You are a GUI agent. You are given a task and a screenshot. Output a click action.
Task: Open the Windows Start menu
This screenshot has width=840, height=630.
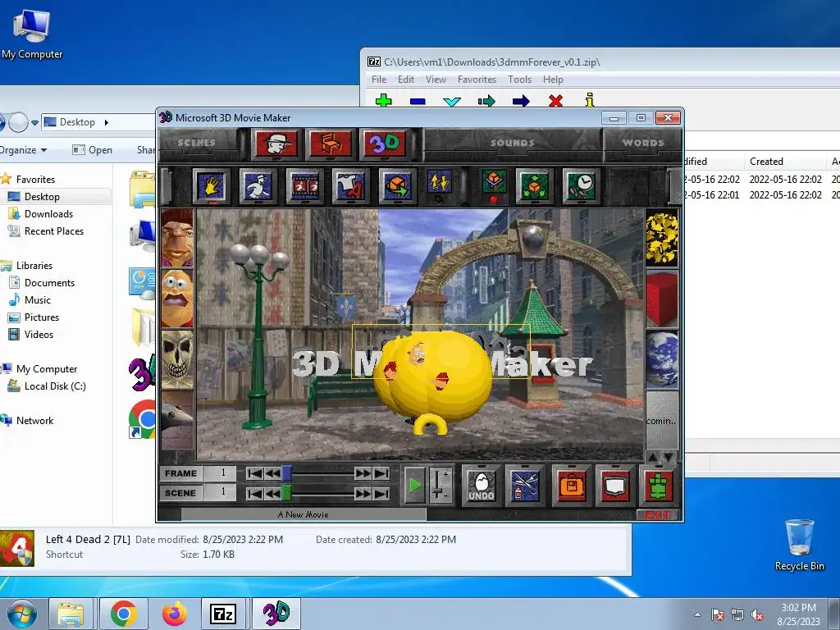(x=21, y=614)
